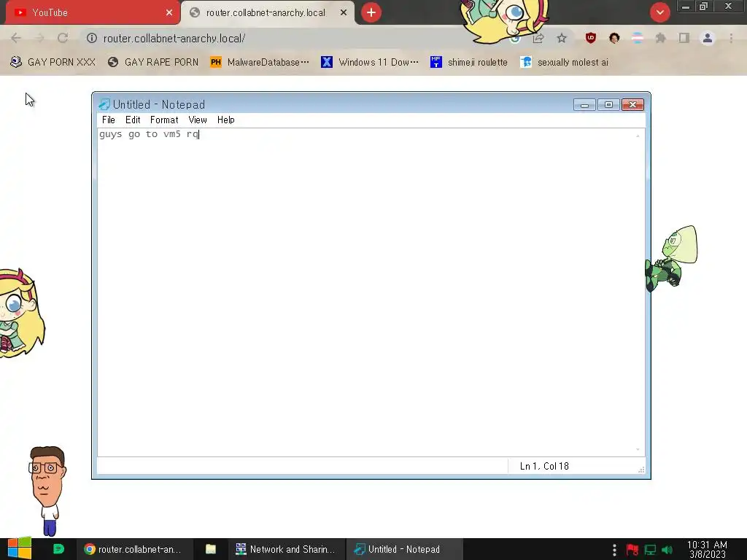Switch to the YouTube browser tab
Screen dimensions: 747x560
[x=93, y=12]
